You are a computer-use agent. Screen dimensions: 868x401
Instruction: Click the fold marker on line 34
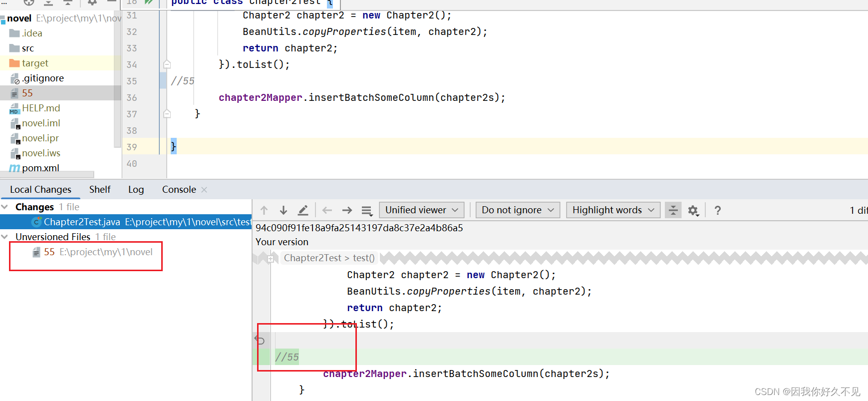167,64
